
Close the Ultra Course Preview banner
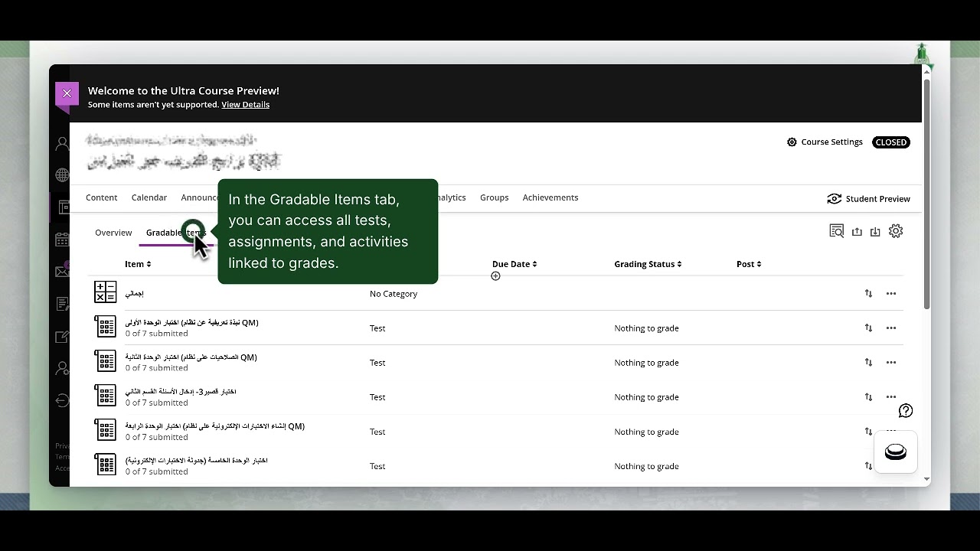(67, 93)
